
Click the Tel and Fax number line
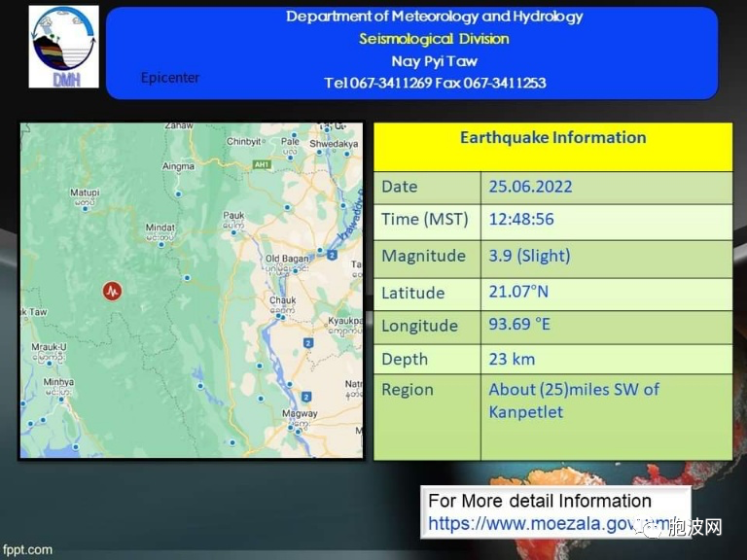point(435,83)
